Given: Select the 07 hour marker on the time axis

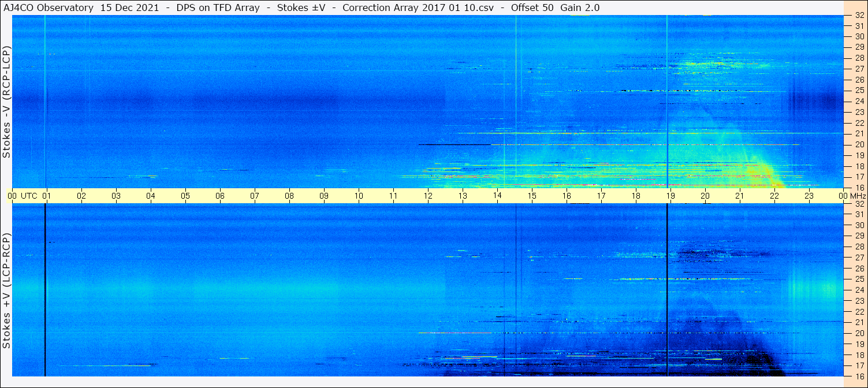Looking at the screenshot, I should (255, 196).
